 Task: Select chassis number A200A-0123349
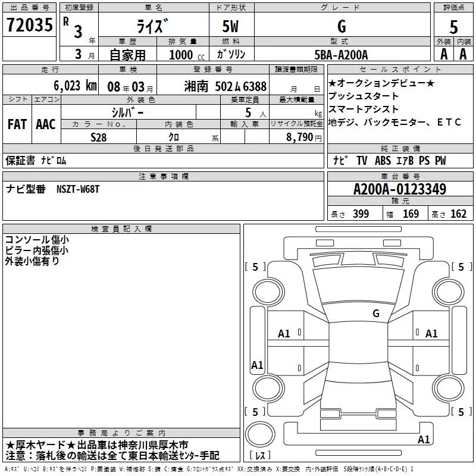[x=400, y=189]
